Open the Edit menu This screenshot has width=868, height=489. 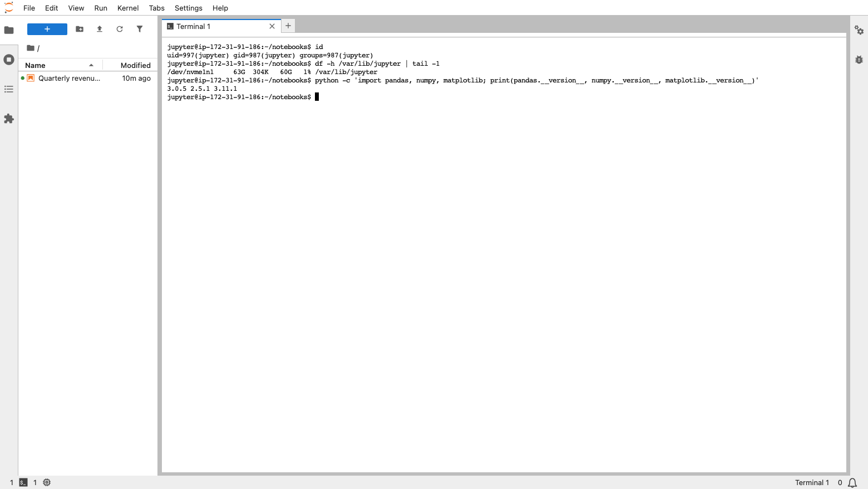coord(52,8)
